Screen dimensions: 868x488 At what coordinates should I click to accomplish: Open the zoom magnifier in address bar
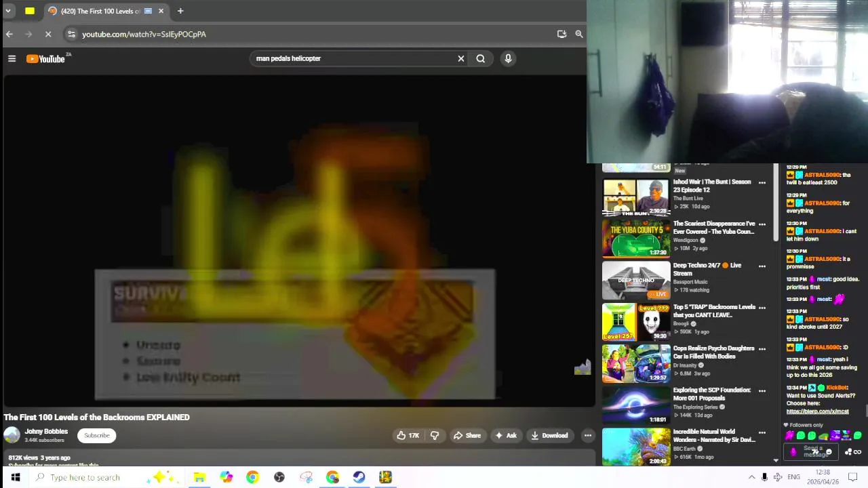pos(579,34)
